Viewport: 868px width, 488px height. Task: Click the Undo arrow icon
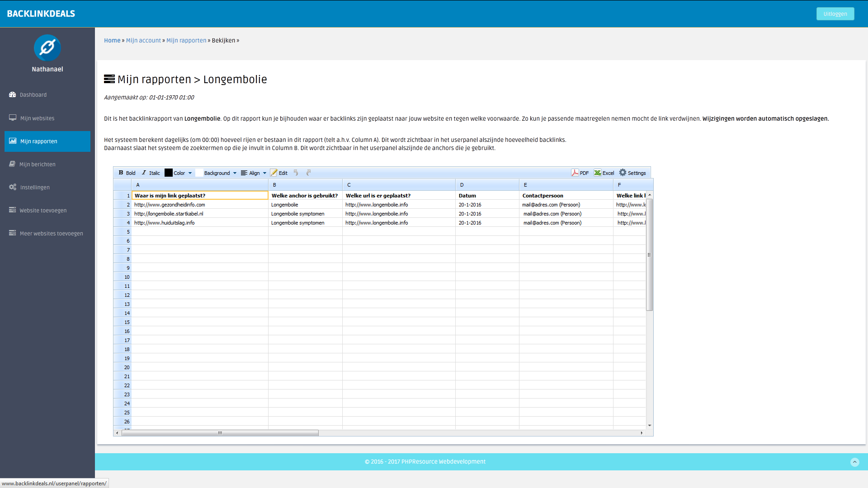pyautogui.click(x=296, y=173)
